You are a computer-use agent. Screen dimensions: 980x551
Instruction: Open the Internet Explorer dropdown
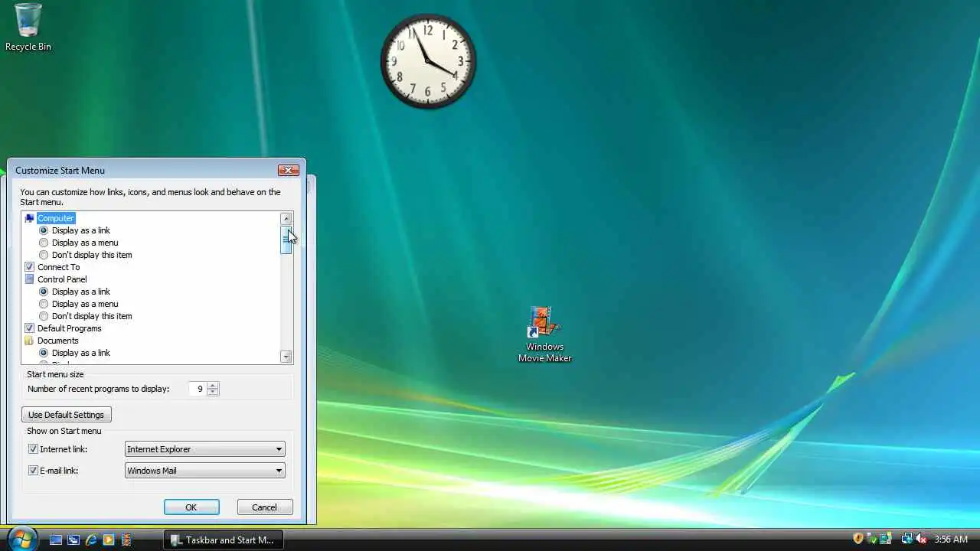(x=204, y=449)
